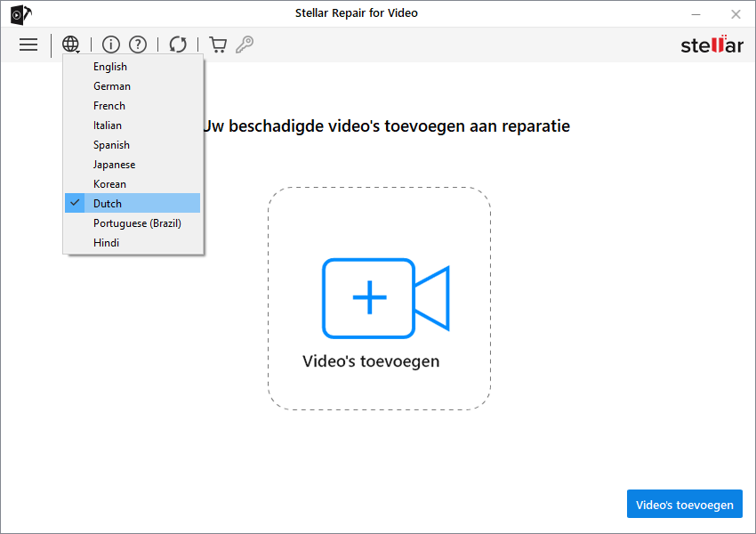The height and width of the screenshot is (534, 756).
Task: Click the Stellar Repair app logo icon
Action: [20, 14]
